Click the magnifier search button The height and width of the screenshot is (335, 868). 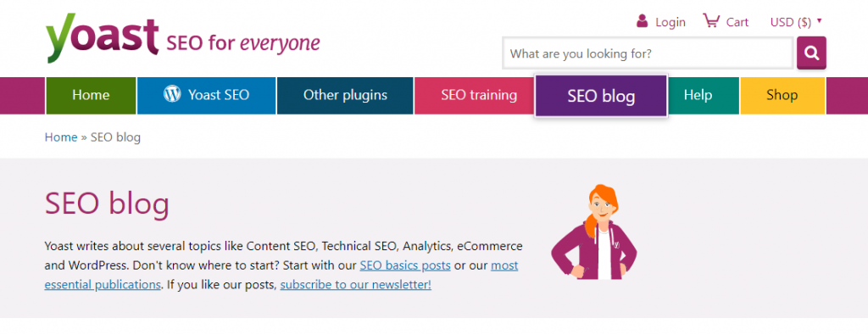click(x=811, y=53)
